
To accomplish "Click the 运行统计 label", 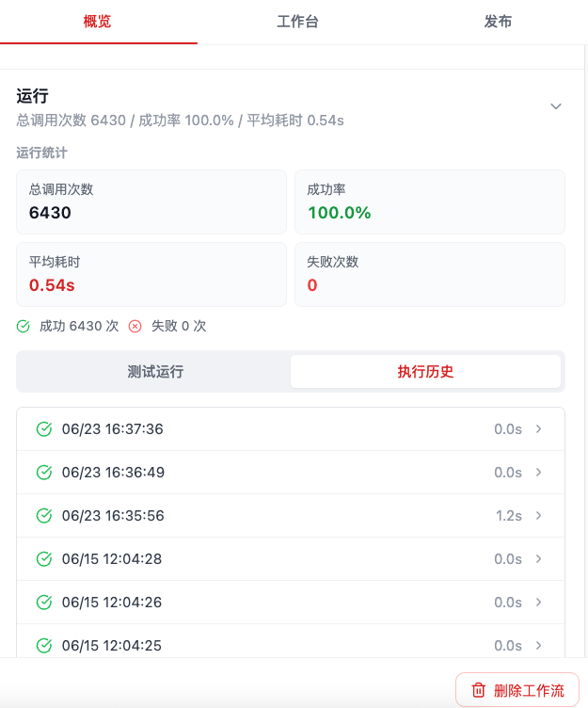I will pos(41,153).
